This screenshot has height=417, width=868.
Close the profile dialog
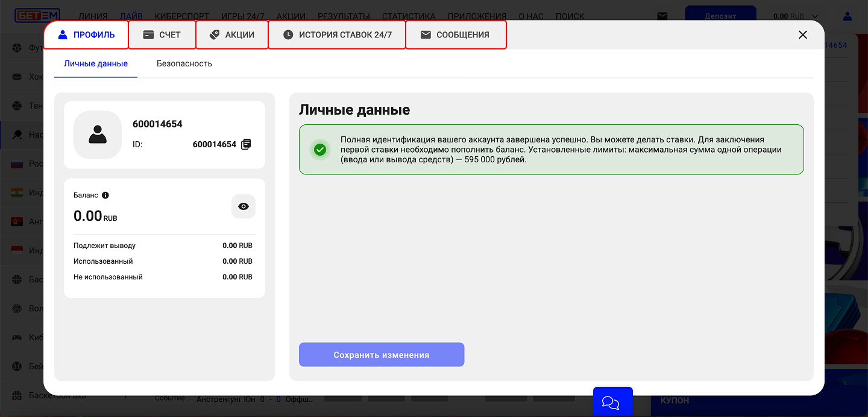click(802, 35)
